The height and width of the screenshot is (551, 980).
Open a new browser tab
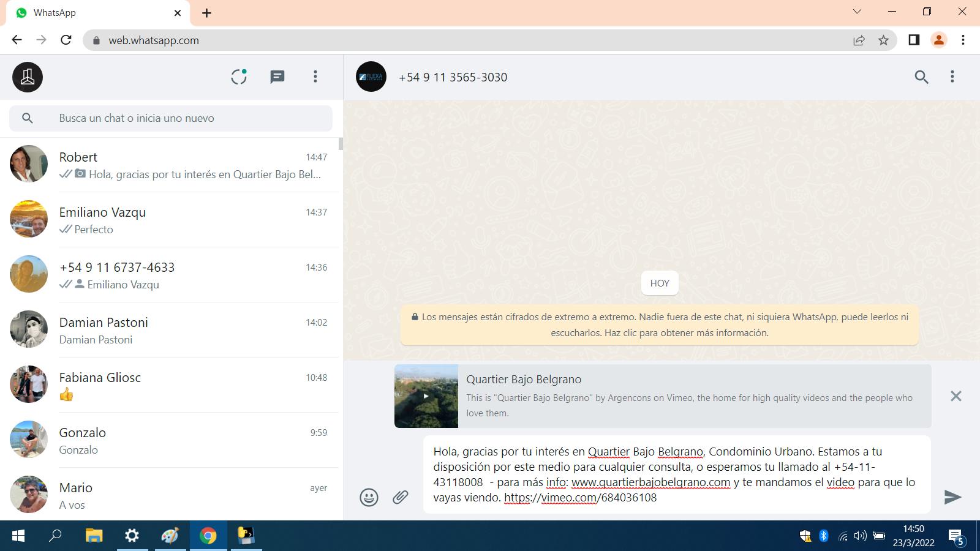tap(206, 13)
